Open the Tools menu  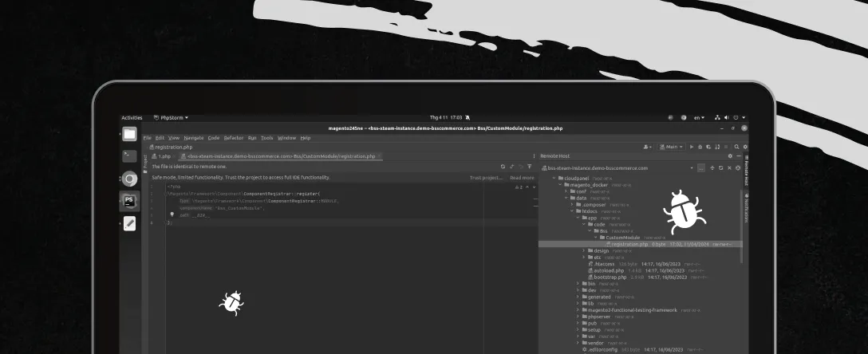266,138
